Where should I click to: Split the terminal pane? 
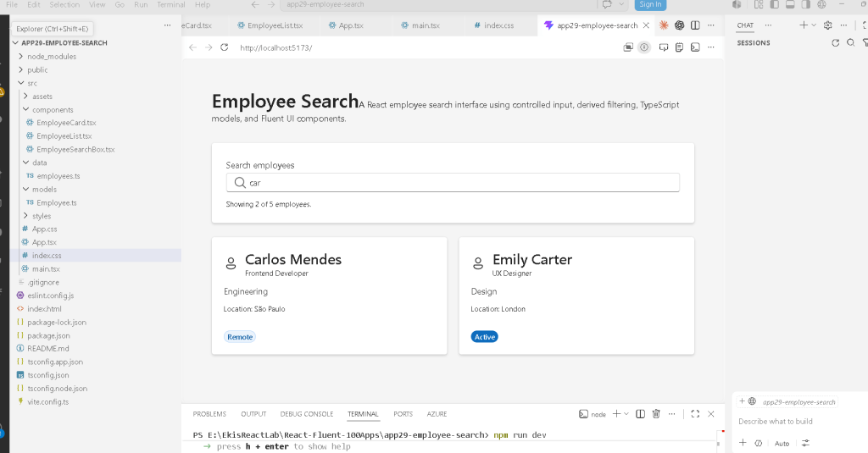[x=640, y=414]
